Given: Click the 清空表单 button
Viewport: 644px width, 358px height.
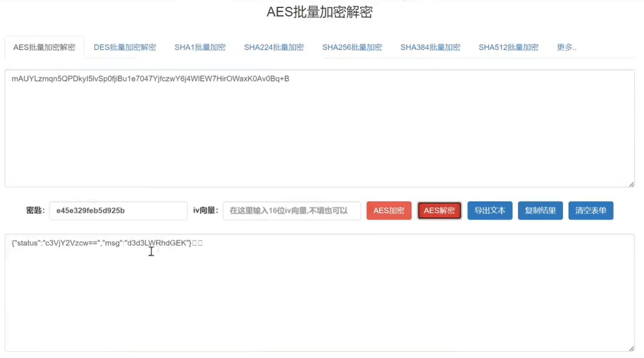Looking at the screenshot, I should click(591, 210).
